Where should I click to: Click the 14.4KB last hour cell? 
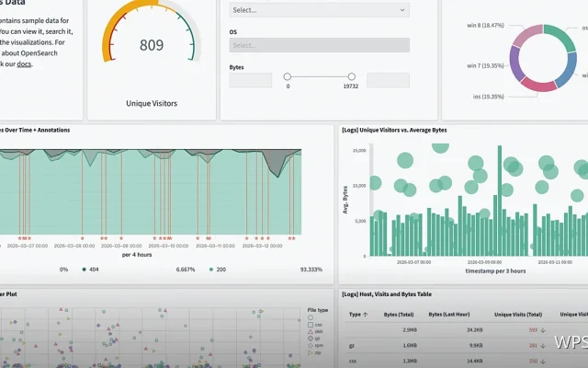tap(474, 362)
